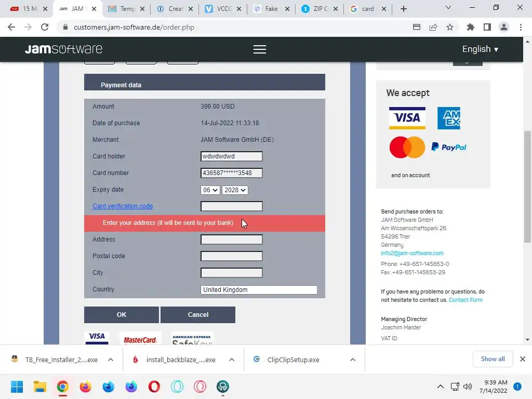Open a new browser tab
The height and width of the screenshot is (399, 532).
point(403,9)
